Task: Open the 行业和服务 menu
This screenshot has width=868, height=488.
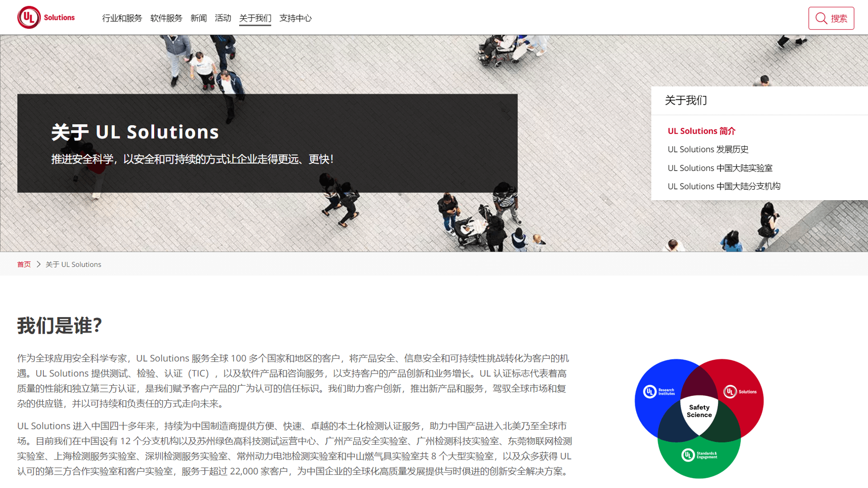Action: click(122, 18)
